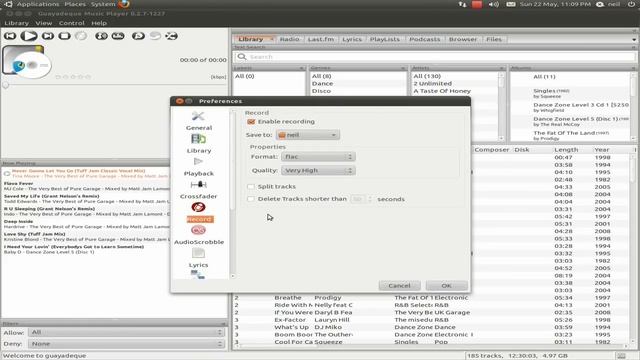Click the red indicator in top panel

(477, 4)
